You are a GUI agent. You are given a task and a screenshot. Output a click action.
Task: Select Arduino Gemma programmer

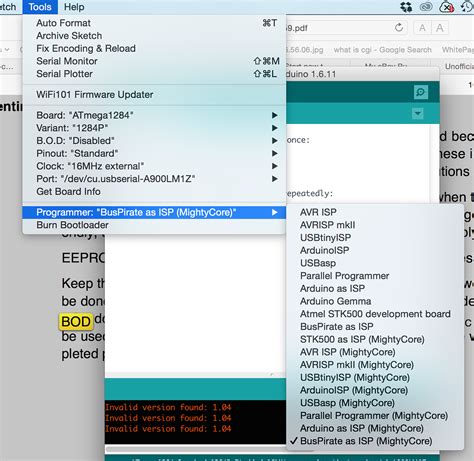point(375,301)
